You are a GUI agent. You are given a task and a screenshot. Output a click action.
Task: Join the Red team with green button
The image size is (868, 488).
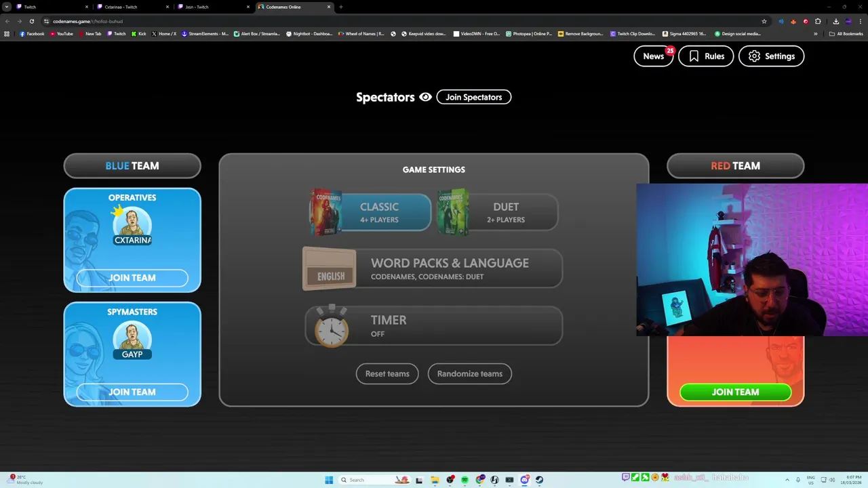click(x=735, y=392)
